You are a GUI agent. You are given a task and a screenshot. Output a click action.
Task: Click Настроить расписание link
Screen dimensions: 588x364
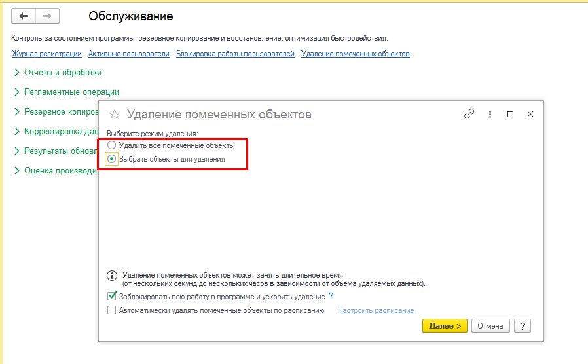click(376, 310)
